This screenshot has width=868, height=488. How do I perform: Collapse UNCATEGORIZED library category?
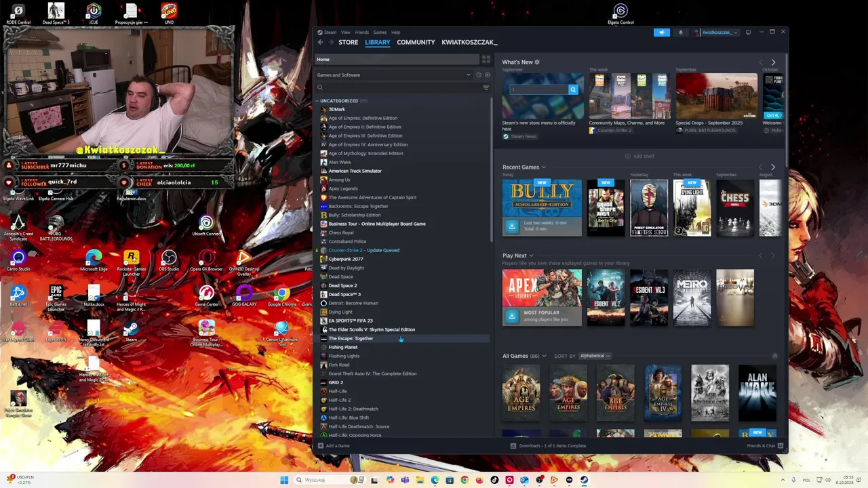pyautogui.click(x=317, y=101)
